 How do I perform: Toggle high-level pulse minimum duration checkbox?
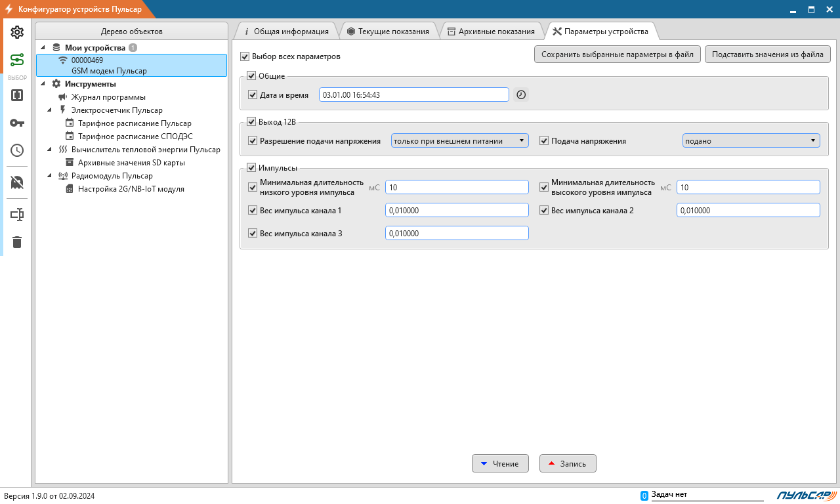[544, 187]
